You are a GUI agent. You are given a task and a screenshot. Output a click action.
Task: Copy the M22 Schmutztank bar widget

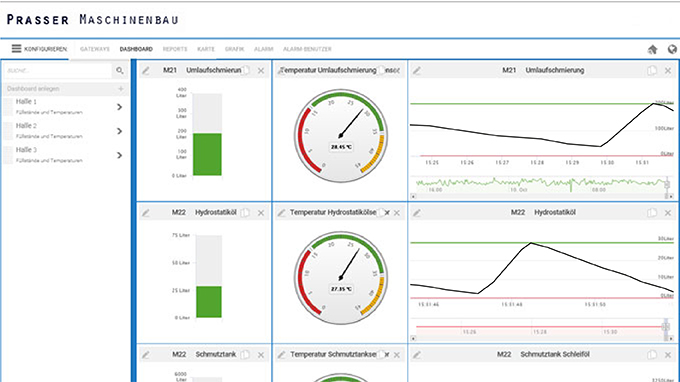point(245,355)
